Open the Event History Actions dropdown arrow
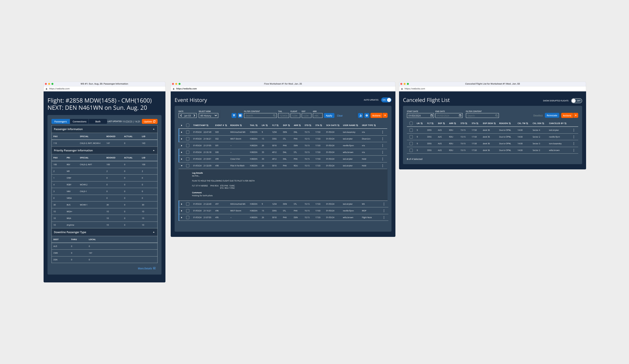The height and width of the screenshot is (364, 629). tap(385, 116)
